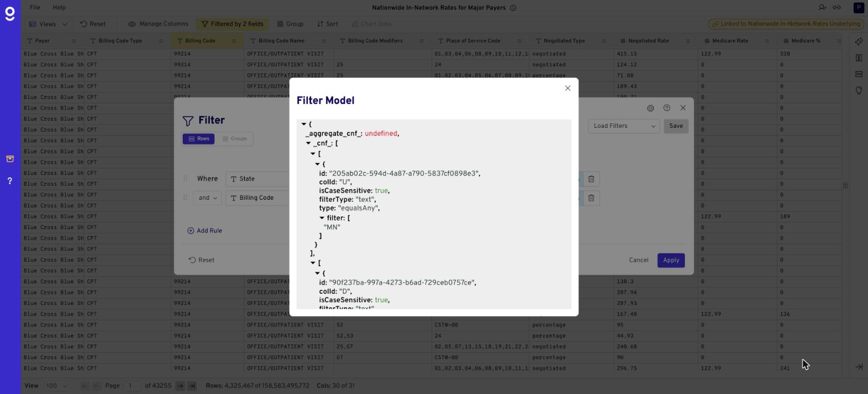Click toolbar Reset button

click(x=93, y=24)
